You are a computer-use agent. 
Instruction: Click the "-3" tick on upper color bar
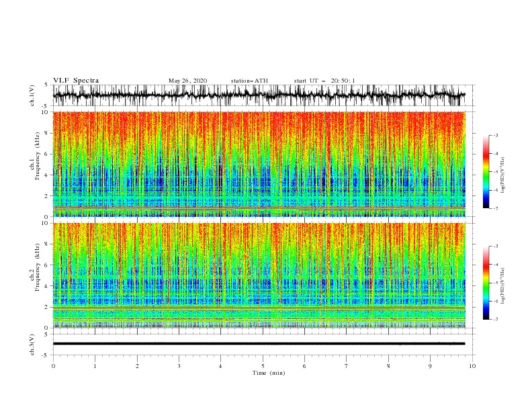pos(496,135)
